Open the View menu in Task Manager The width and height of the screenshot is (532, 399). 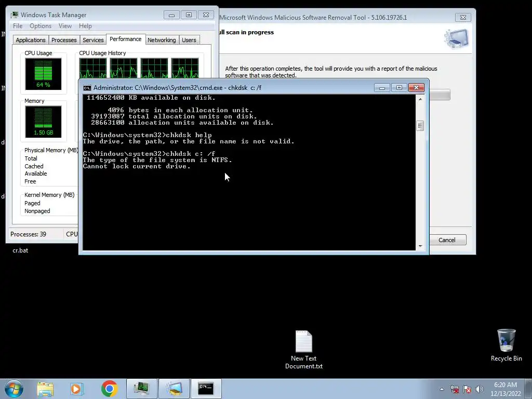65,26
